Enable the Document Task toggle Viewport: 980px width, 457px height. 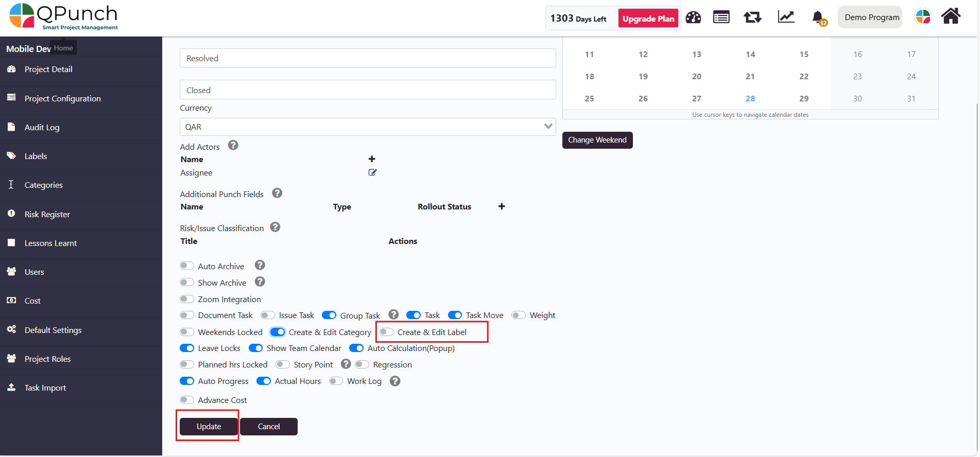coord(187,315)
